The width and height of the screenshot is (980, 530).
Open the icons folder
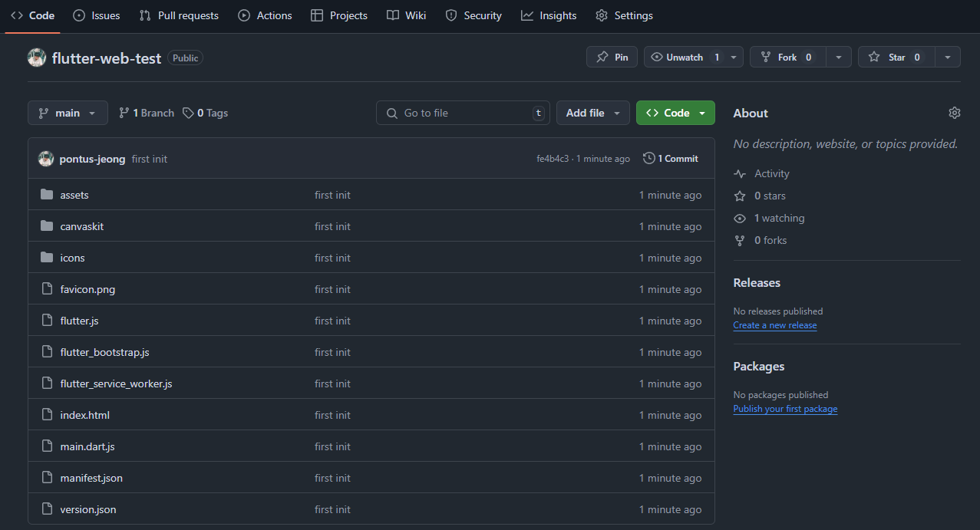pyautogui.click(x=73, y=258)
